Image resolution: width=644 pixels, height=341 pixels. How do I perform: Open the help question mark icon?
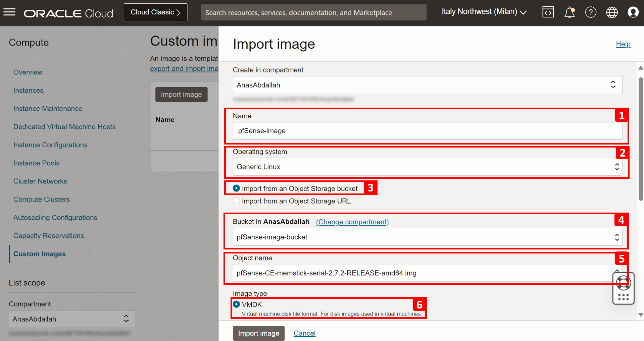591,12
